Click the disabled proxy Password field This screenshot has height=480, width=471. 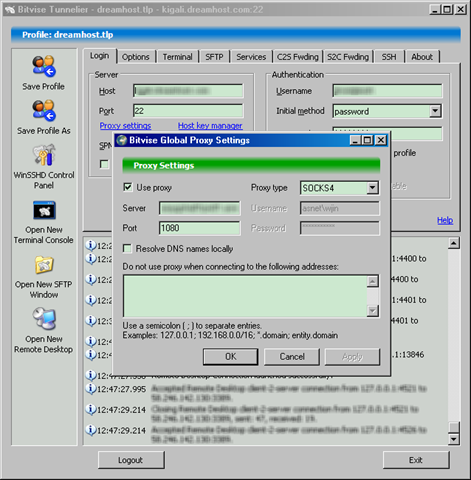click(x=340, y=228)
